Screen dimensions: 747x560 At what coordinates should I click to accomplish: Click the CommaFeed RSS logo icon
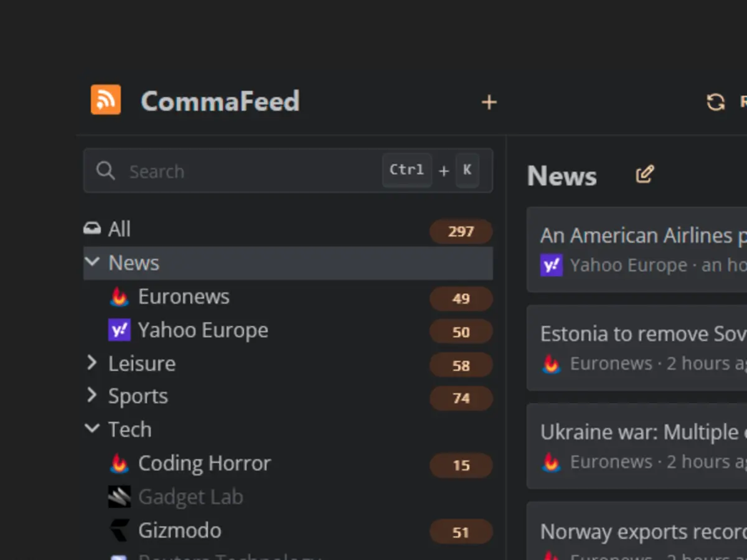(x=106, y=99)
